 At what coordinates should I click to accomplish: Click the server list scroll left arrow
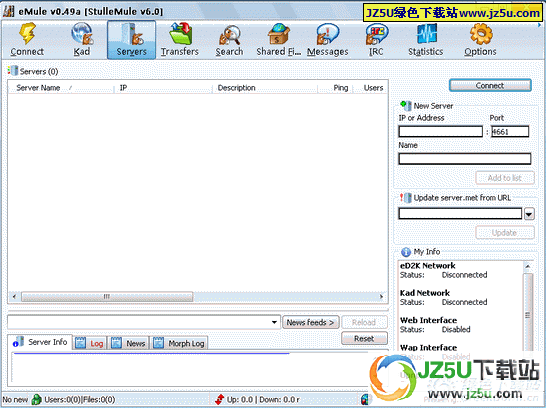[x=14, y=297]
